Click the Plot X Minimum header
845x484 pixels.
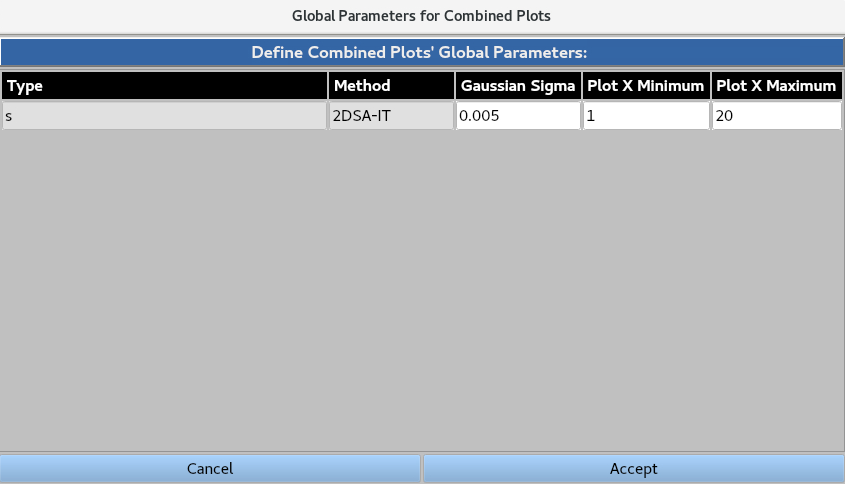[x=646, y=86]
